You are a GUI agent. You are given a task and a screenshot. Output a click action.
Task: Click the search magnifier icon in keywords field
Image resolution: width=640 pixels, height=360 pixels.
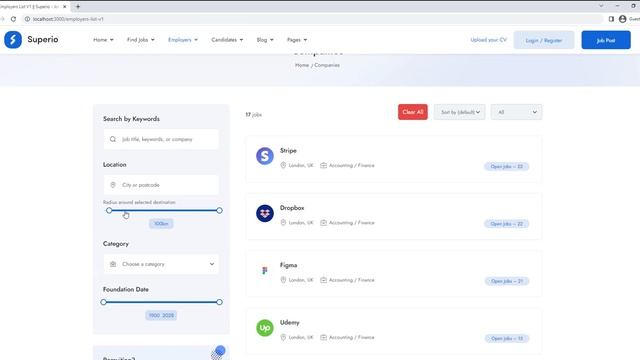tap(113, 139)
